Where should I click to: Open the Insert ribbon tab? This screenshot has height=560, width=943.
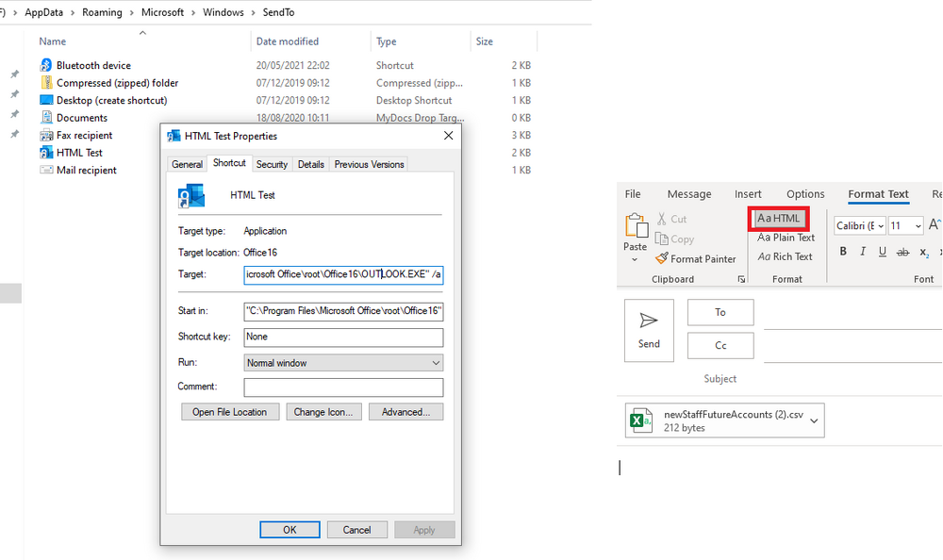[748, 194]
